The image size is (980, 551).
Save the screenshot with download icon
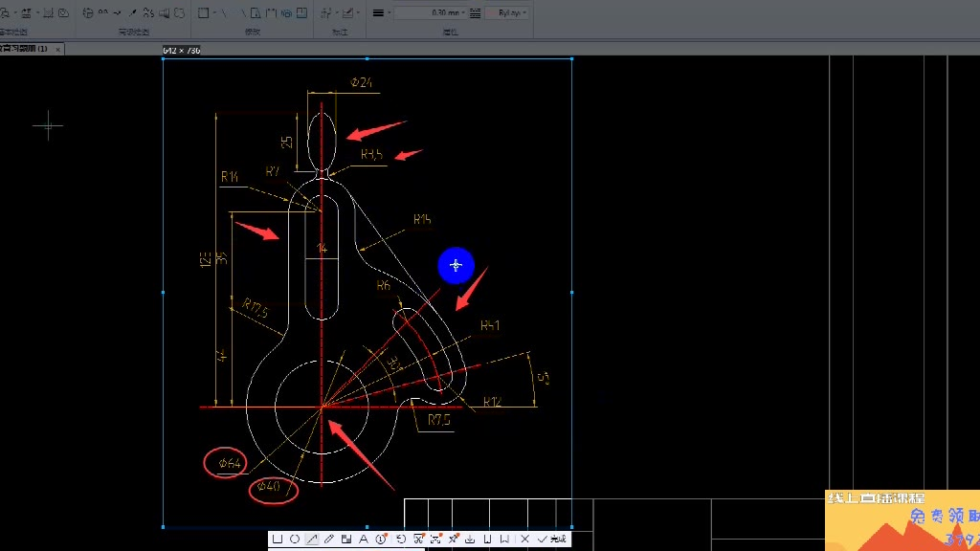[470, 540]
